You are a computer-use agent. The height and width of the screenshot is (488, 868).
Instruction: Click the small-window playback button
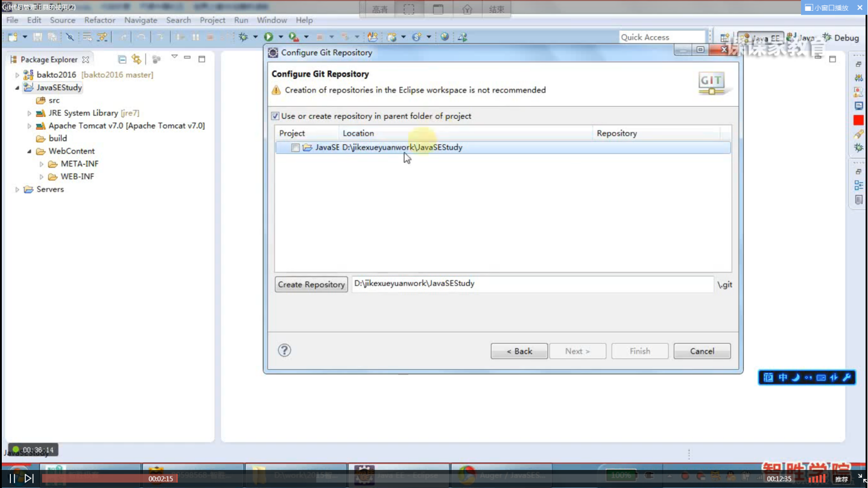(827, 8)
